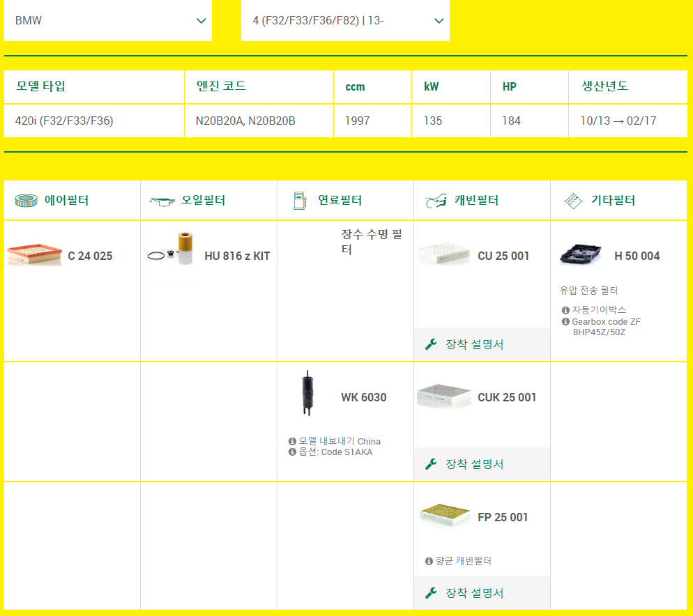Image resolution: width=693 pixels, height=616 pixels.
Task: Click the 엔진 코드 column header
Action: [221, 86]
